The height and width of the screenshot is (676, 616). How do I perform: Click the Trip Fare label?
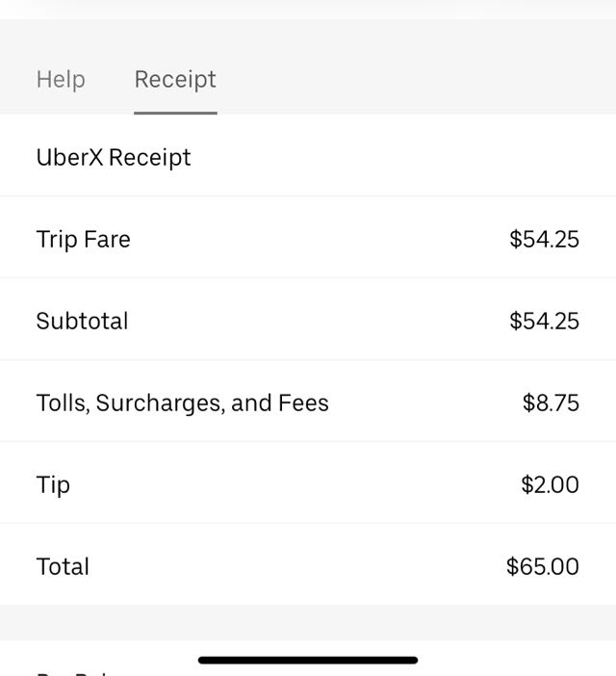(x=83, y=239)
